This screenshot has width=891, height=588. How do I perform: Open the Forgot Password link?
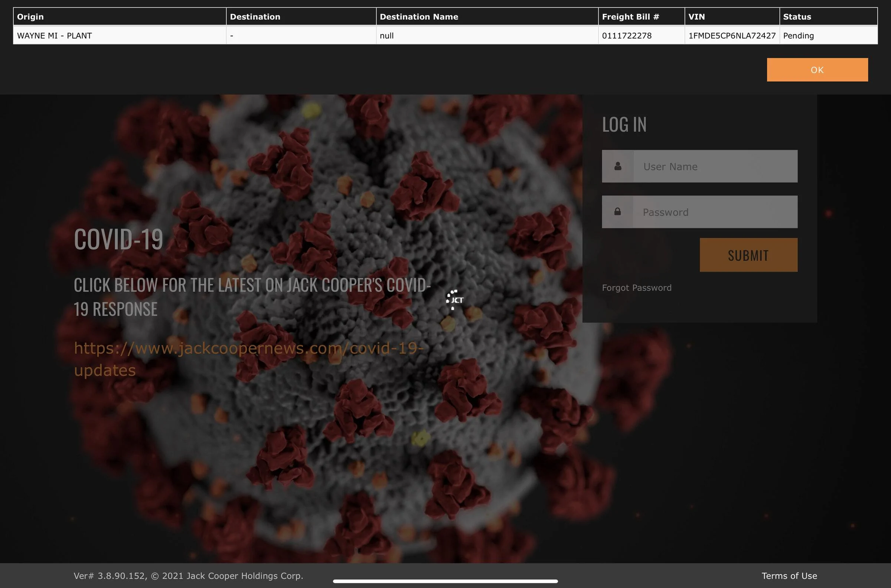[x=637, y=288]
